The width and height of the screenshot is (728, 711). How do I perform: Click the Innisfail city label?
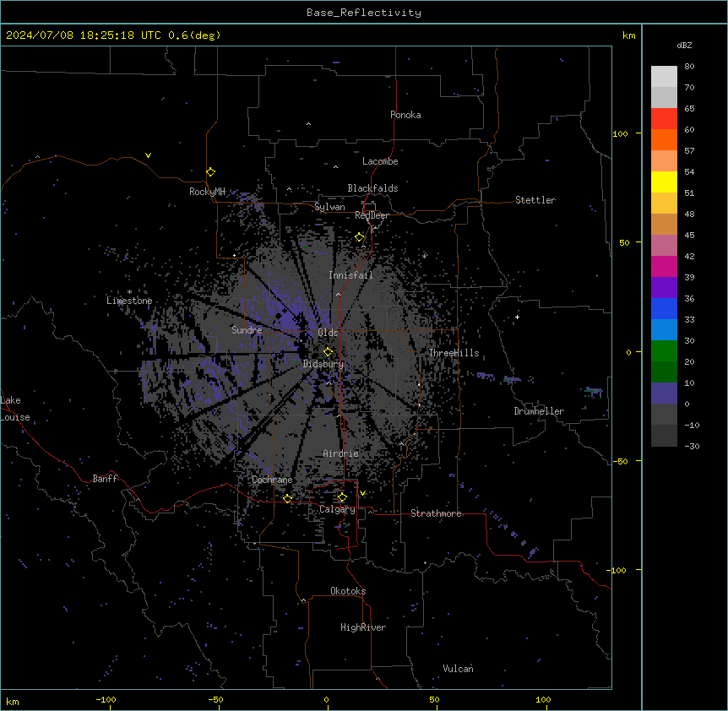click(x=350, y=275)
